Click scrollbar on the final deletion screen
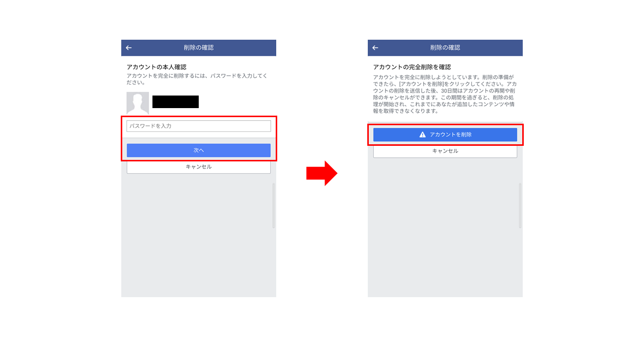Viewport: 644px width, 362px height. click(520, 206)
